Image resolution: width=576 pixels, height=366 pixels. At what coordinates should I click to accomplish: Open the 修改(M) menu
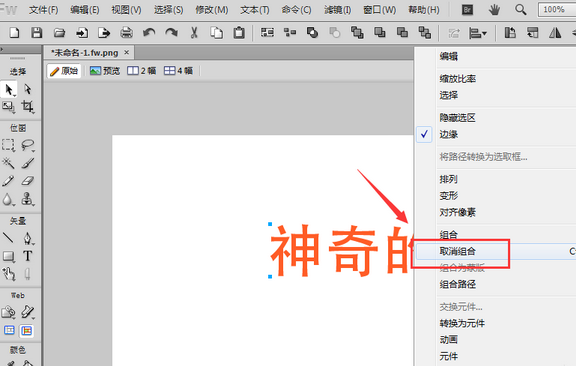[x=212, y=10]
